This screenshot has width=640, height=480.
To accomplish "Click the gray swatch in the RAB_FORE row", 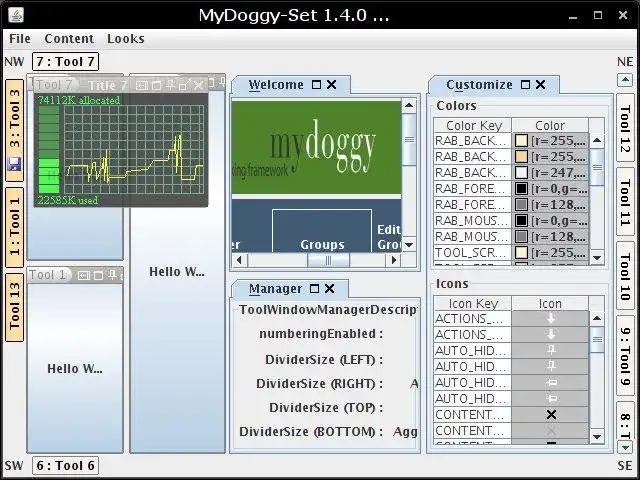I will [x=521, y=204].
